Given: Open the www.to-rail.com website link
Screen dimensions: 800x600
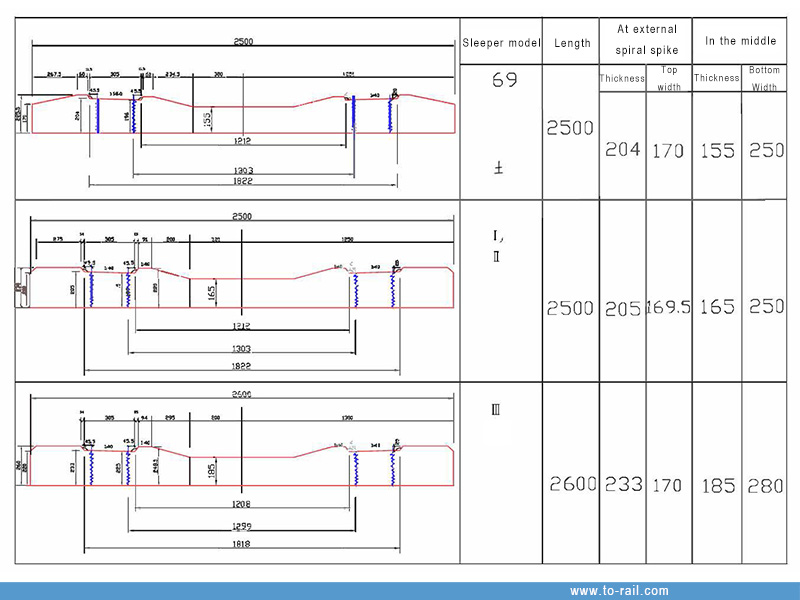Looking at the screenshot, I should click(x=619, y=591).
